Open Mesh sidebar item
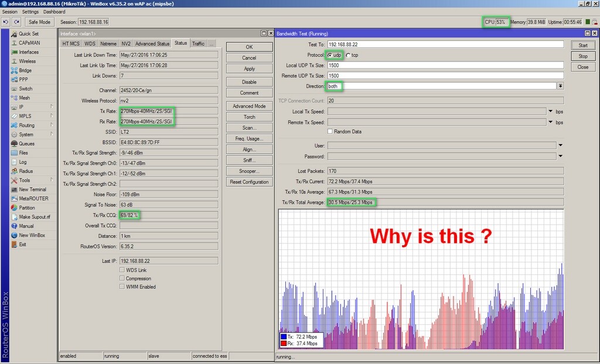The height and width of the screenshot is (364, 600). 25,98
